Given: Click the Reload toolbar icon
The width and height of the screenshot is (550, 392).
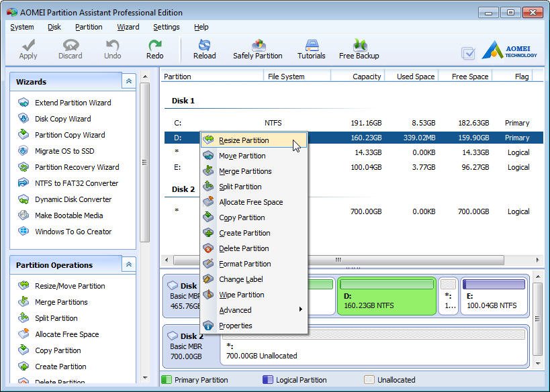Looking at the screenshot, I should pos(204,49).
